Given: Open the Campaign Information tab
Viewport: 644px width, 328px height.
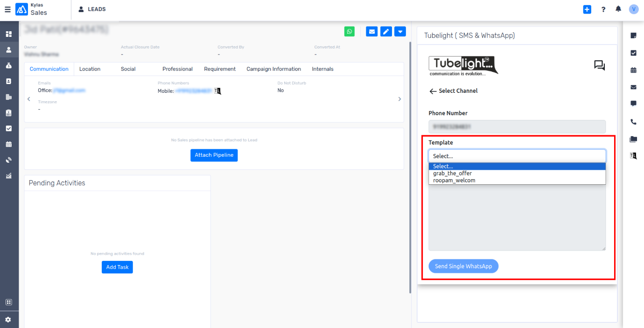Looking at the screenshot, I should pos(273,69).
